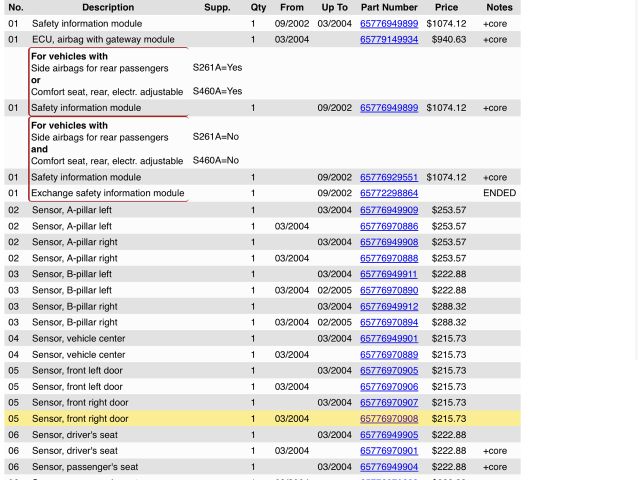Click part number 65776970890
Image resolution: width=640 pixels, height=480 pixels.
click(389, 291)
